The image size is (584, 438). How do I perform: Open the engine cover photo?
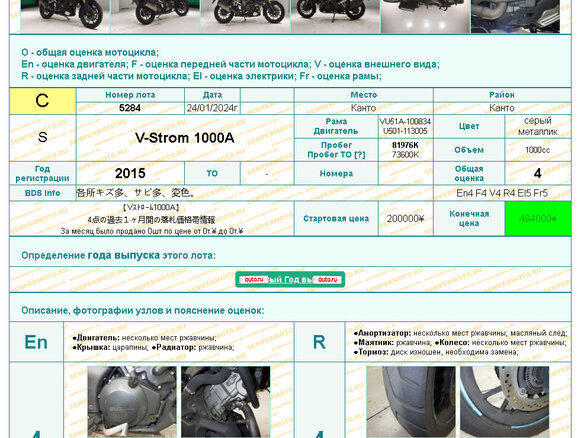132,402
